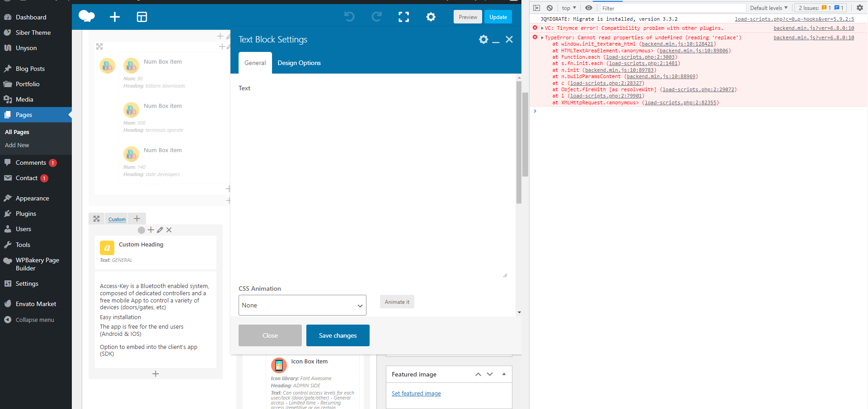The image size is (868, 409).
Task: Delete column with X icon above Custom Heading
Action: pos(169,230)
